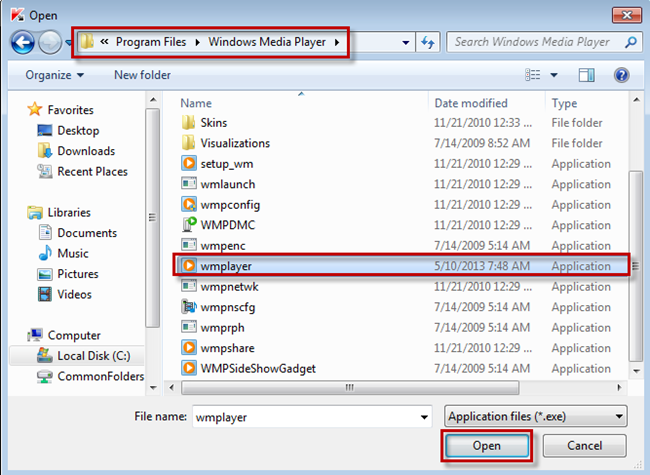Click the wmpenc application icon
Image resolution: width=650 pixels, height=475 pixels.
pos(189,245)
